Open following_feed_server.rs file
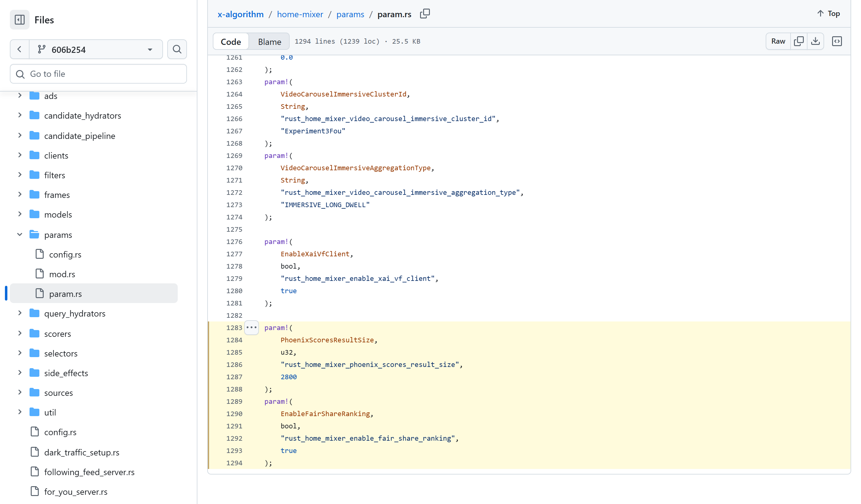Image resolution: width=861 pixels, height=504 pixels. (x=89, y=472)
